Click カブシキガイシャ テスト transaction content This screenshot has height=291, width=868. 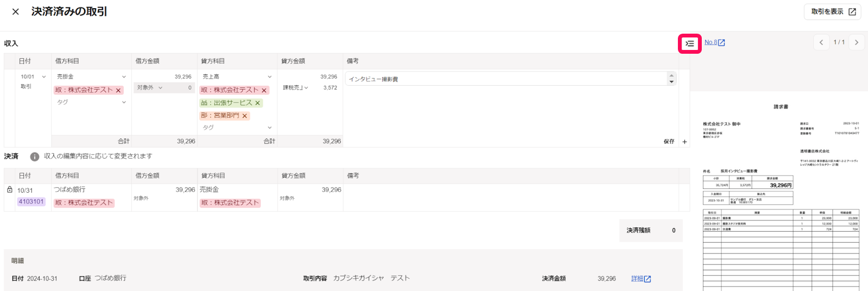pos(372,278)
